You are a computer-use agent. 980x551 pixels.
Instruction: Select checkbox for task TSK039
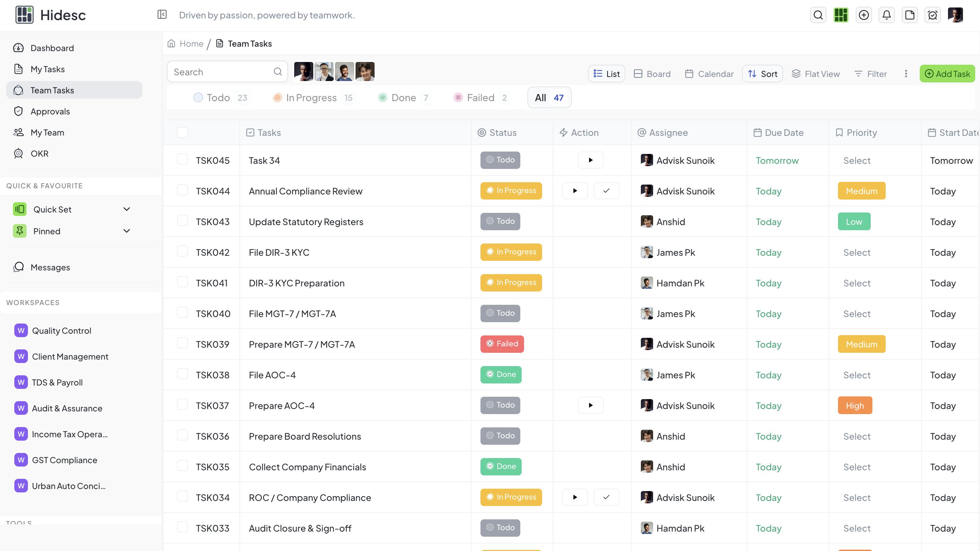pos(182,344)
